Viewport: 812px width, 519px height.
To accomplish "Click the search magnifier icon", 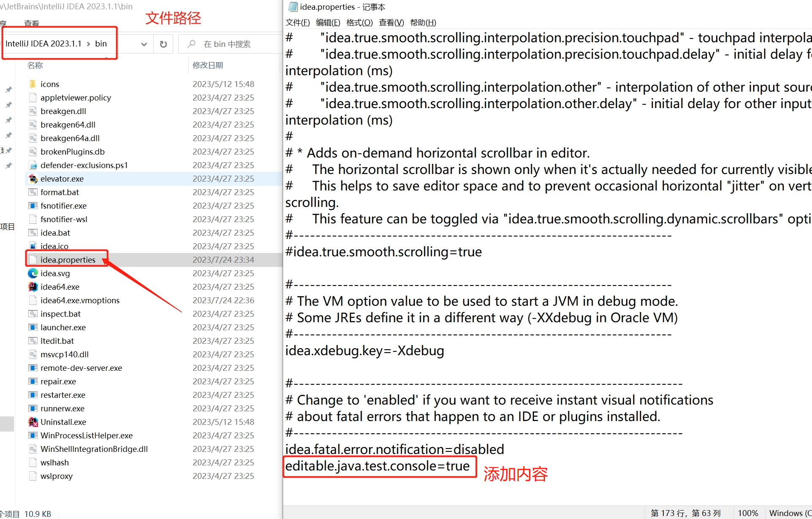I will coord(192,44).
